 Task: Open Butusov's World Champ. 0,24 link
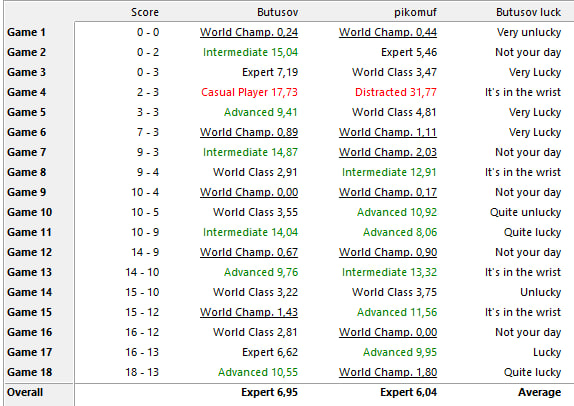[x=249, y=32]
